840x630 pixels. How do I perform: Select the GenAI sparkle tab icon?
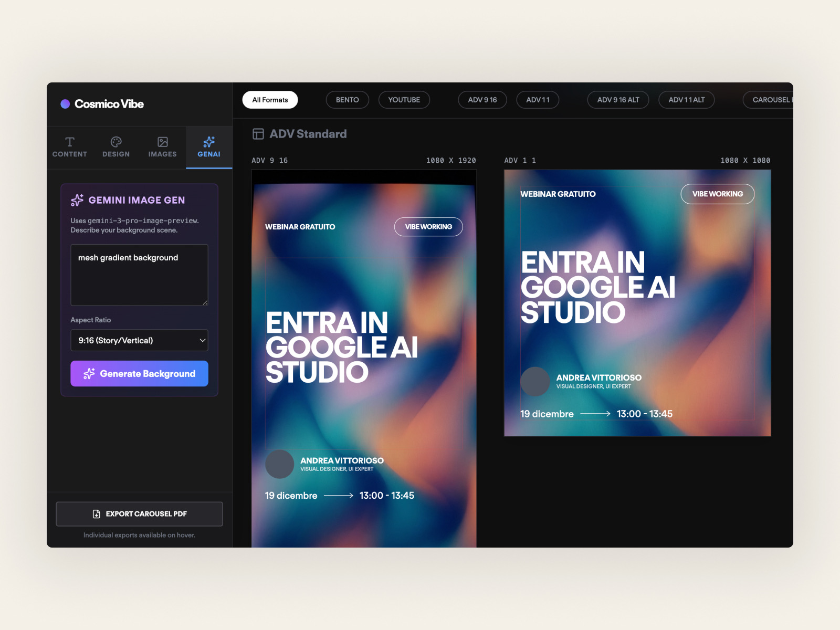point(209,142)
